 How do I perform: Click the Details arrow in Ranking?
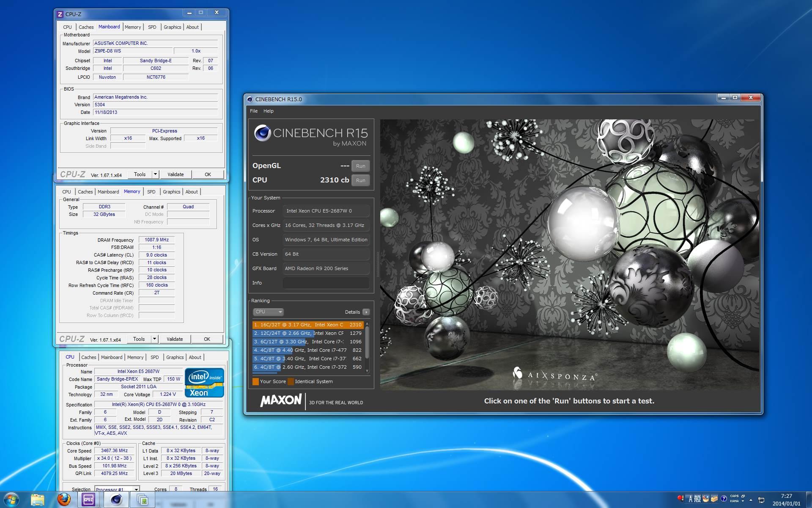pyautogui.click(x=366, y=312)
